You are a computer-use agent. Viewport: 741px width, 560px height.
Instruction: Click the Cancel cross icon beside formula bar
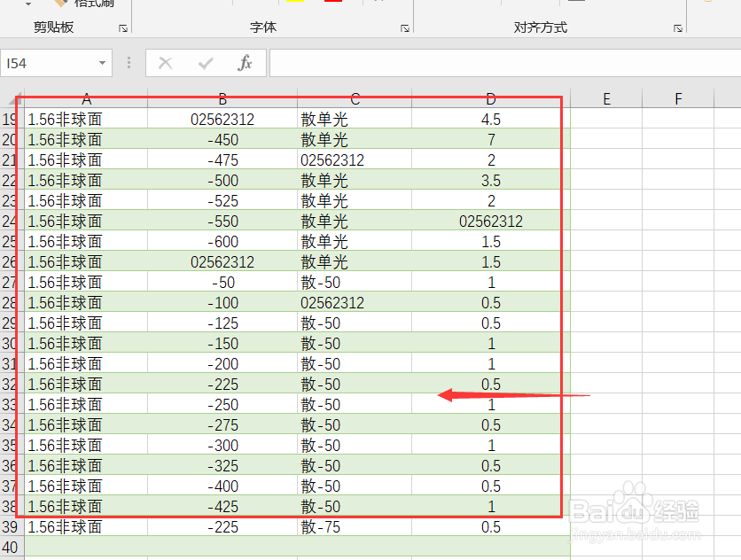click(164, 63)
